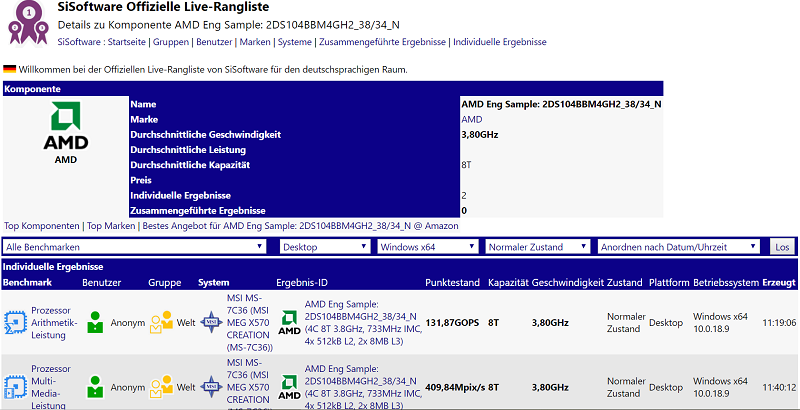Open MSI MS-7C36 system link in Arithmetik row
The height and width of the screenshot is (410, 800).
249,323
